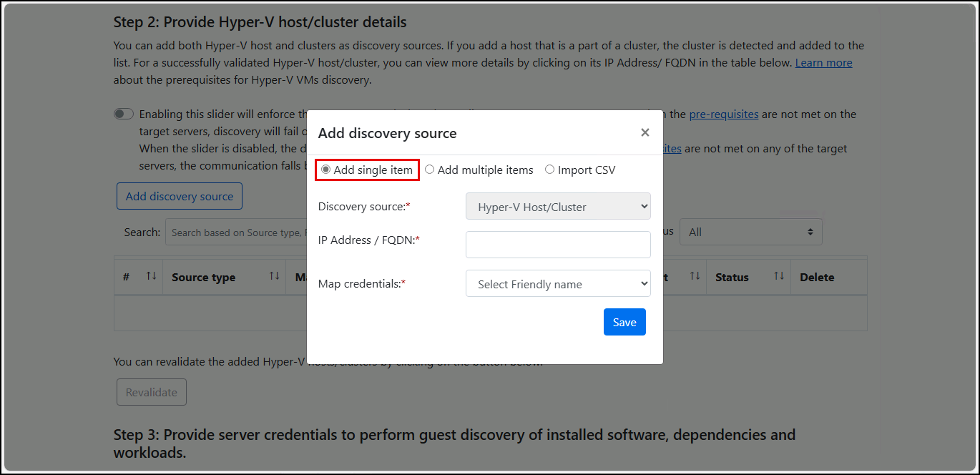Click the Status column header text
This screenshot has height=475, width=980.
click(x=732, y=278)
